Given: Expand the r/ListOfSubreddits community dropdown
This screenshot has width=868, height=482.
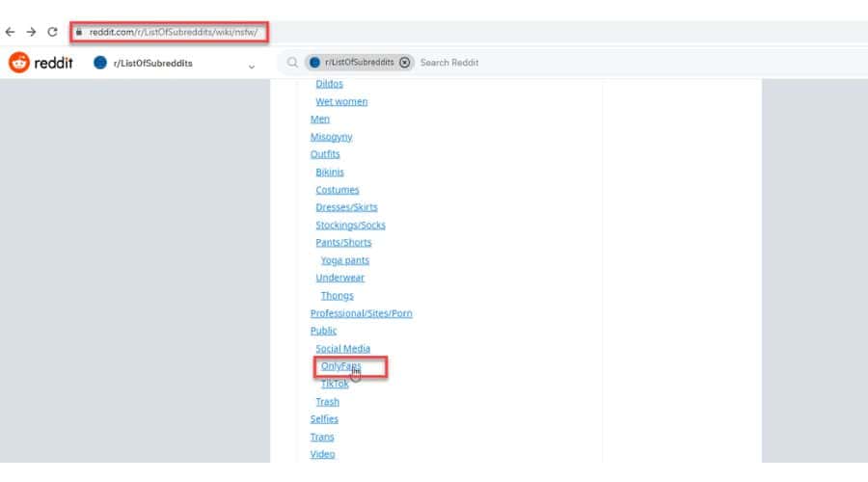Looking at the screenshot, I should 252,67.
